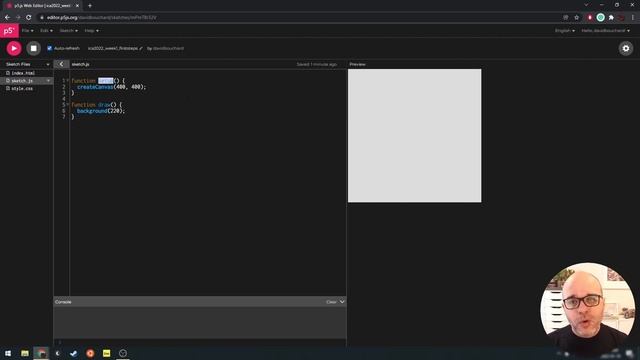
Task: Open the Windows Start menu
Action: 8,353
